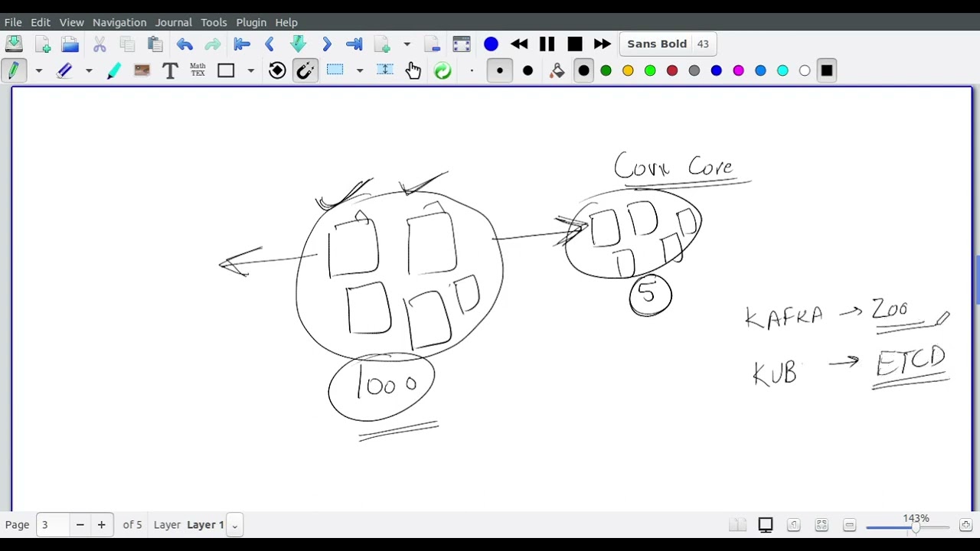Open Pen tool options dropdown

coord(38,71)
